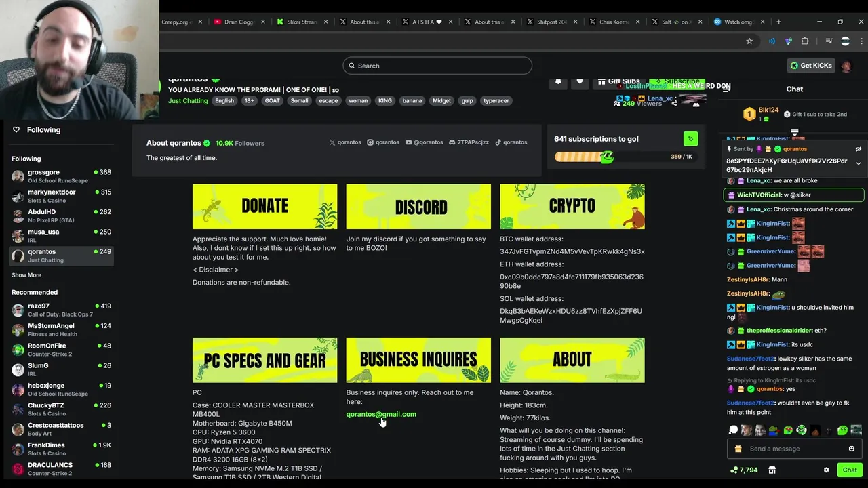The width and height of the screenshot is (868, 488).
Task: Open qorantos TikTok social link
Action: tap(511, 142)
